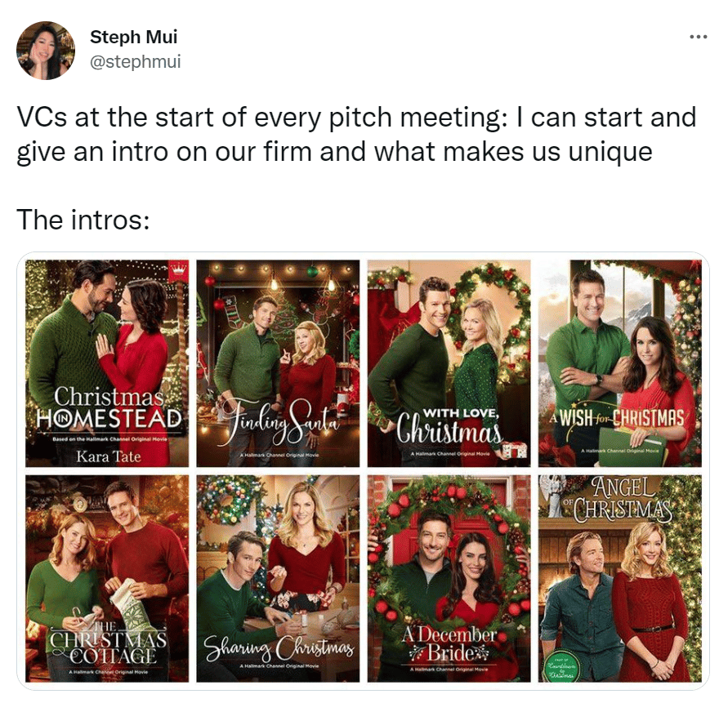Viewport: 728px width, 712px height.
Task: Click the A December Bride title text
Action: tap(449, 643)
